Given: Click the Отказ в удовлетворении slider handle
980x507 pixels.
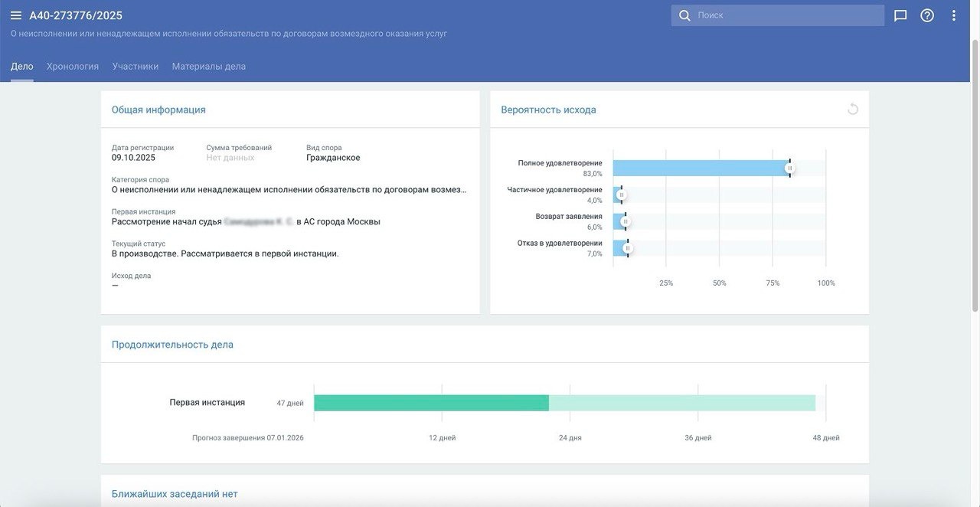Looking at the screenshot, I should (627, 248).
